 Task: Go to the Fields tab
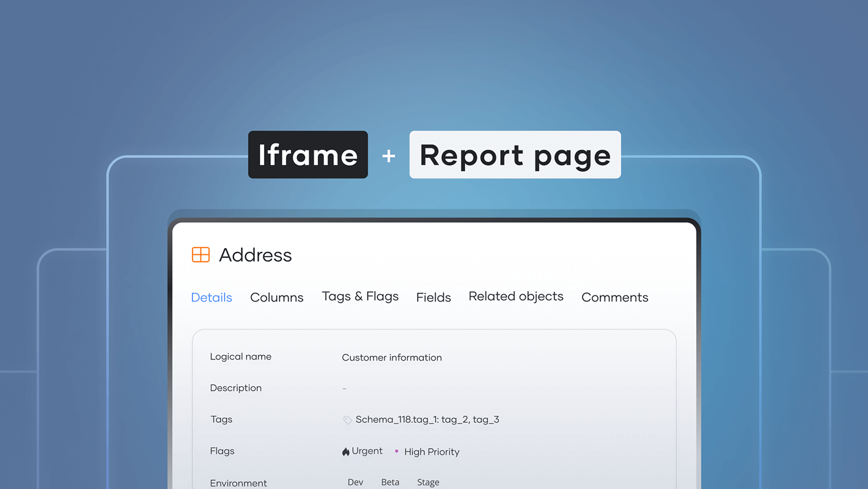pyautogui.click(x=433, y=298)
